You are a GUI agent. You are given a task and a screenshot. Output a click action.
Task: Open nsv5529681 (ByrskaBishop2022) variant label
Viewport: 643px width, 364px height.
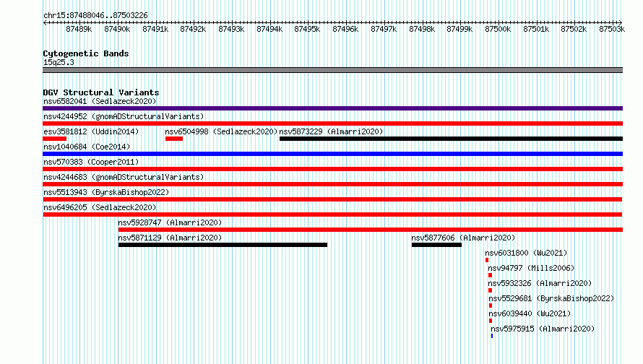pyautogui.click(x=551, y=298)
